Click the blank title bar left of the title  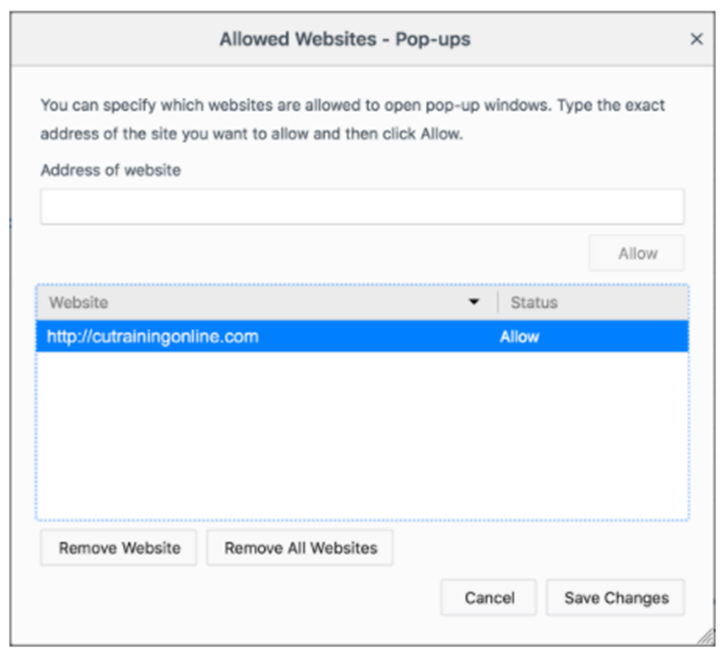110,40
